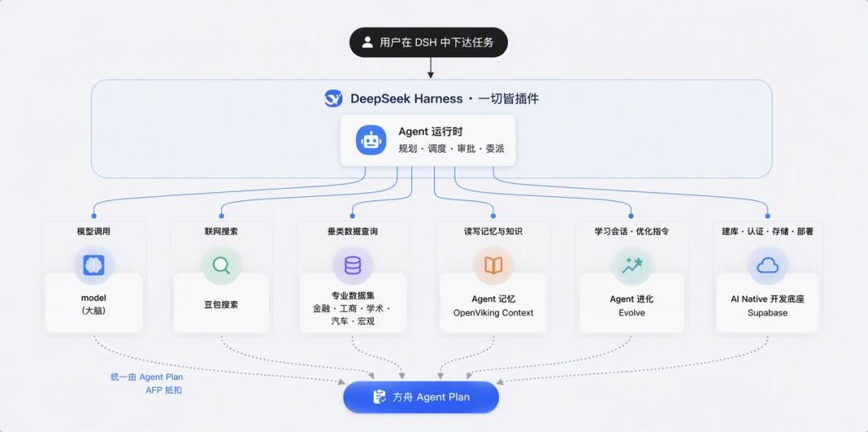868x432 pixels.
Task: Select the open book icon for Agent 记忆
Action: tap(493, 265)
